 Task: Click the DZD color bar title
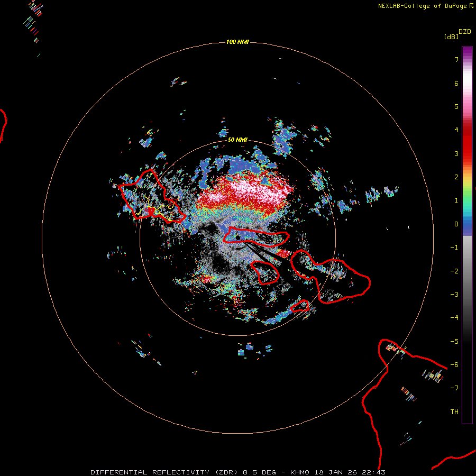(465, 32)
